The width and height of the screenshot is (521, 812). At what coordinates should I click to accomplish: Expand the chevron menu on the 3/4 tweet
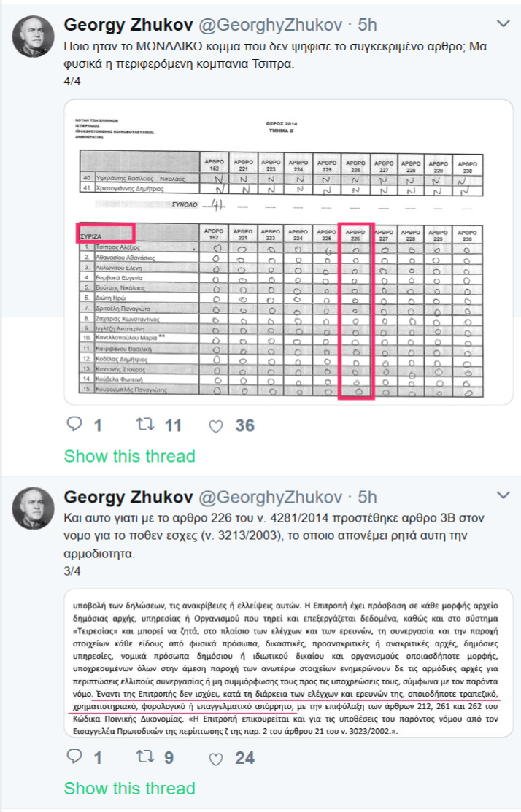(503, 495)
